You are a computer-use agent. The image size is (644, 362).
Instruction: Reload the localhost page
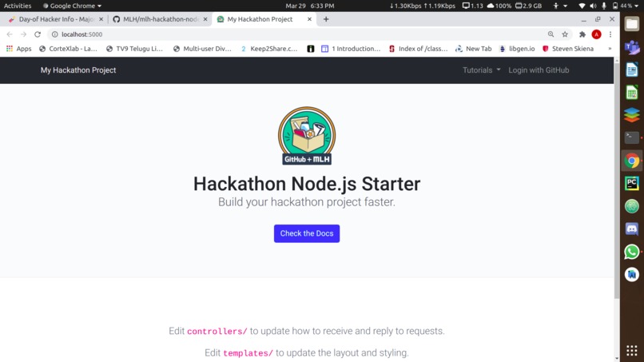(38, 34)
